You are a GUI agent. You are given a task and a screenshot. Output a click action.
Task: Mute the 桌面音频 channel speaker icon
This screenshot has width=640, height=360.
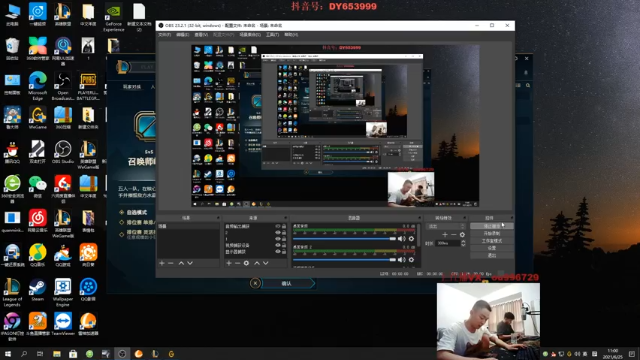401,238
